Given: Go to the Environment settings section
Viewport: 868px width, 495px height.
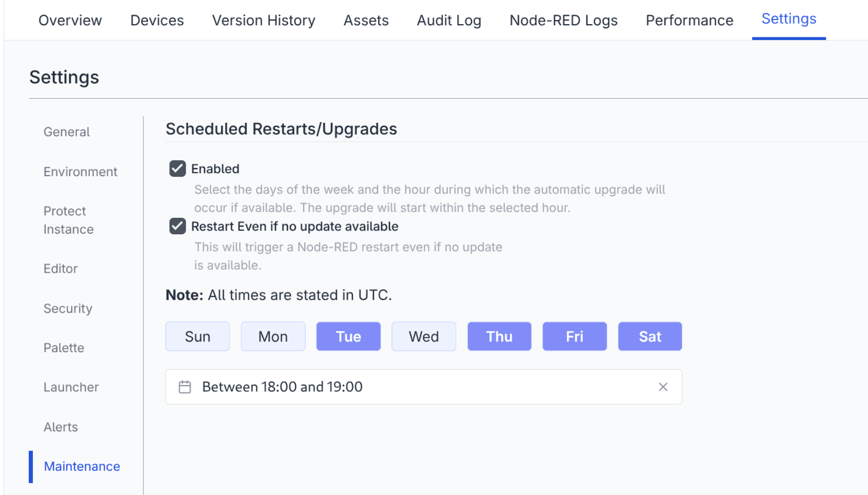Looking at the screenshot, I should click(x=80, y=172).
